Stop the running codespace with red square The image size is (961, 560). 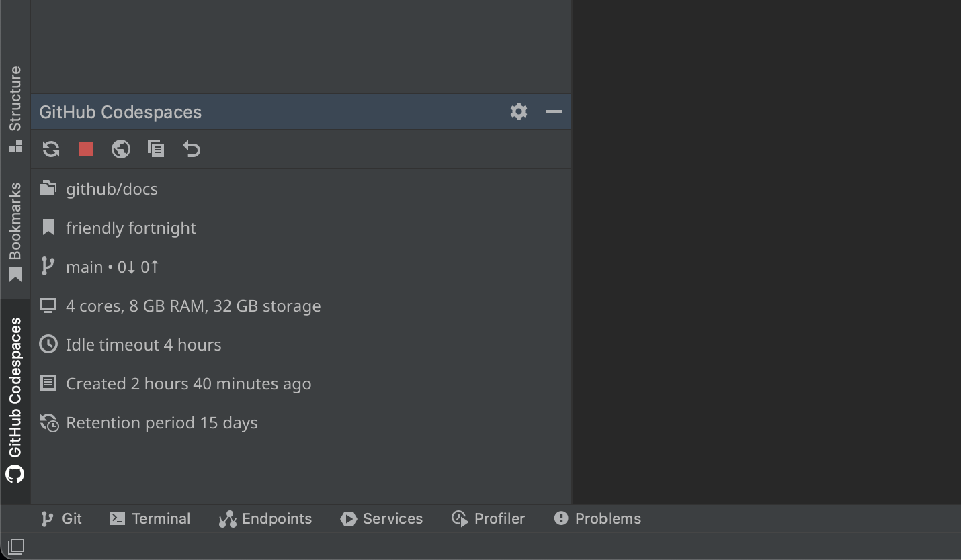[85, 149]
